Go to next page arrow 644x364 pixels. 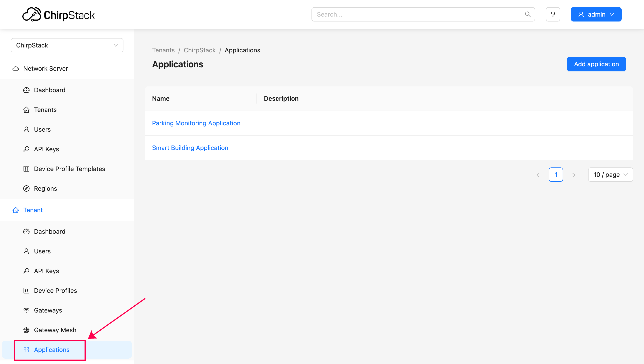[574, 175]
